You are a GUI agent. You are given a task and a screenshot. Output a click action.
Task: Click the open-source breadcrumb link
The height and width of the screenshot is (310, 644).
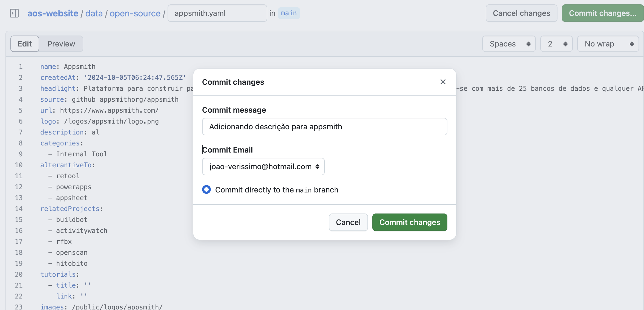click(x=135, y=12)
